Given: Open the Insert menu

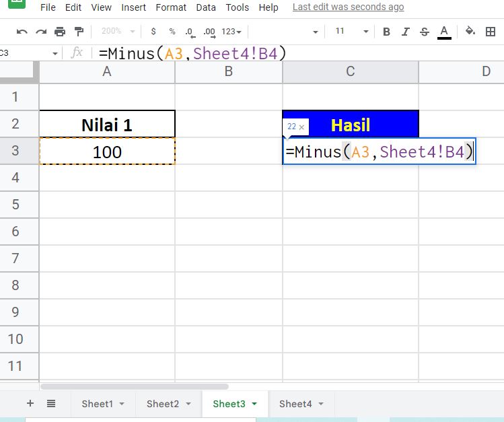Looking at the screenshot, I should point(133,7).
